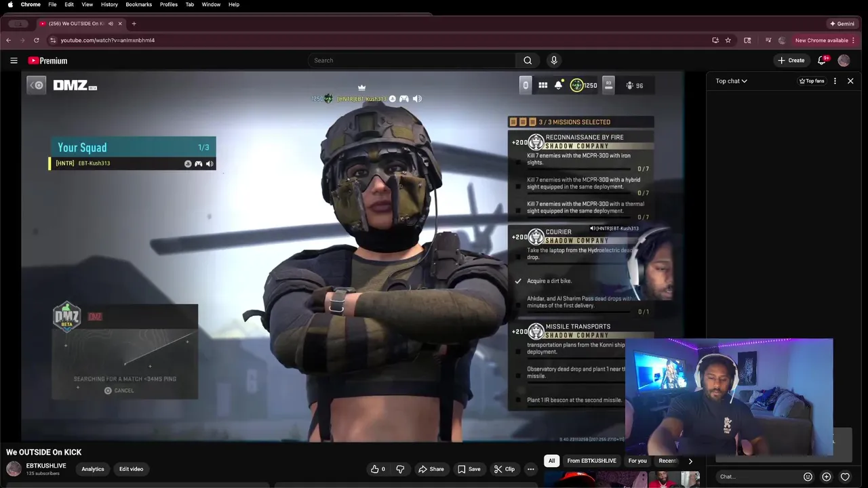Expand the Top chat dropdown
868x488 pixels.
pos(732,81)
